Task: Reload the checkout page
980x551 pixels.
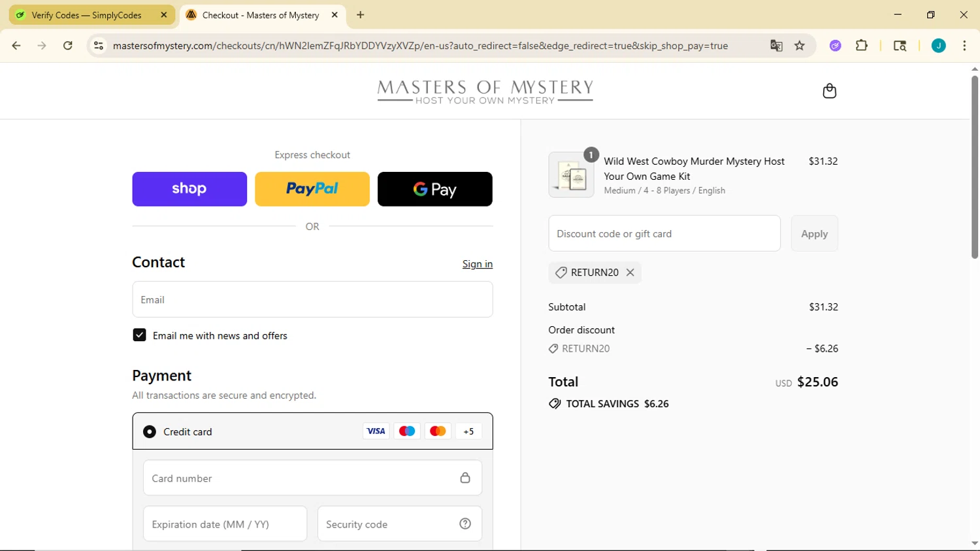Action: 68,46
